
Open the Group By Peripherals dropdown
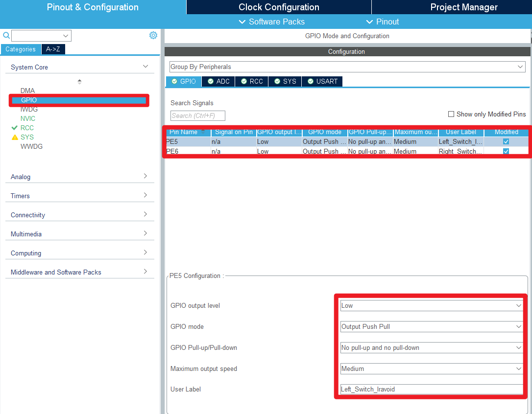347,67
